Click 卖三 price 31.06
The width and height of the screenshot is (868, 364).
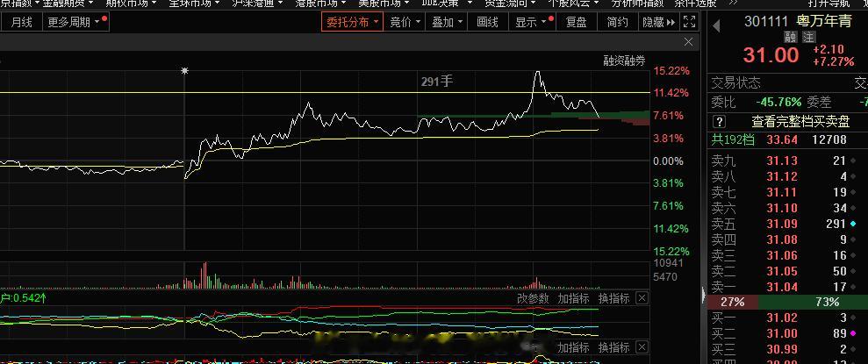[782, 255]
